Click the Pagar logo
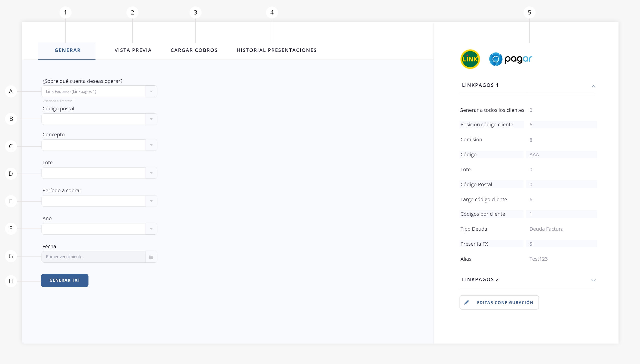The height and width of the screenshot is (364, 640). pyautogui.click(x=510, y=59)
